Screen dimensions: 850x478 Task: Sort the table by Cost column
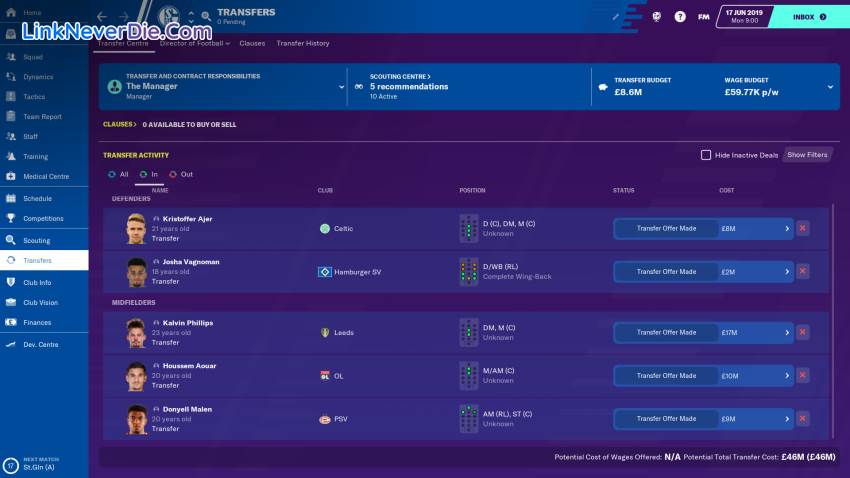click(x=726, y=190)
